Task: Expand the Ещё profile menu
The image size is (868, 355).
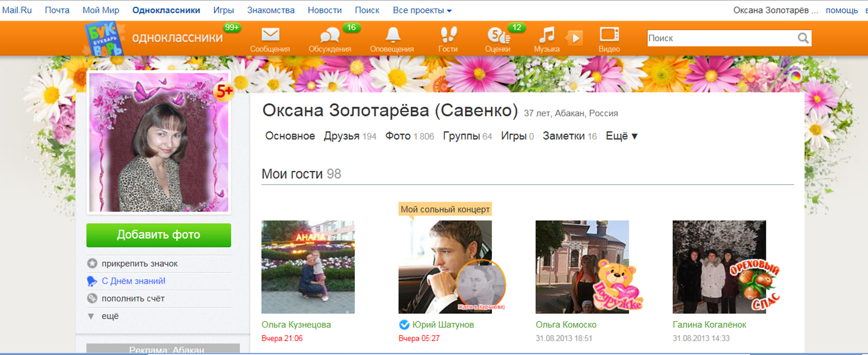Action: (x=622, y=136)
